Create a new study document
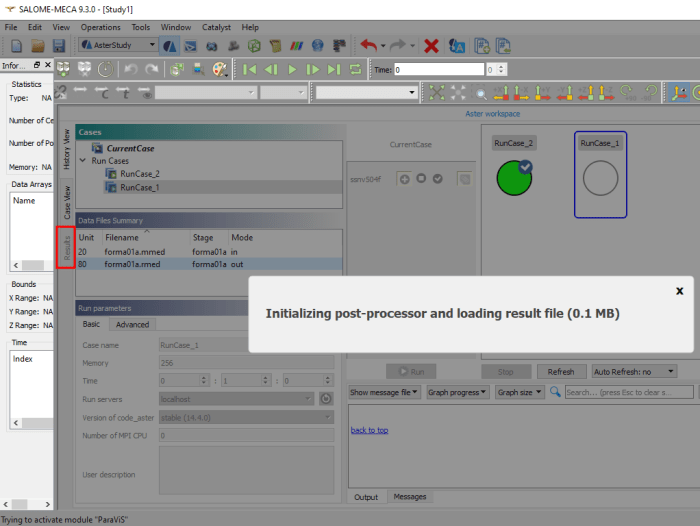 17,46
